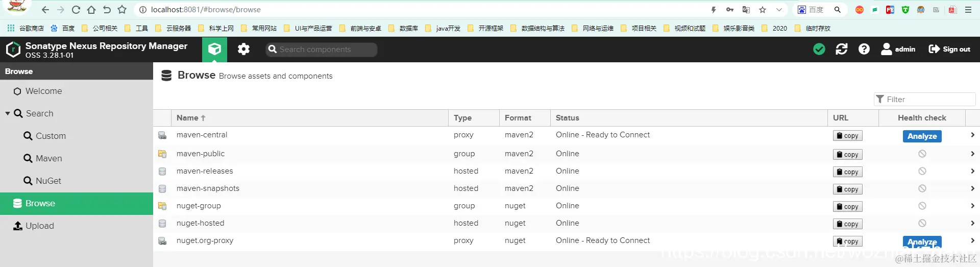Open the java开发 bookmark folder
This screenshot has height=267, width=980.
coord(443,29)
